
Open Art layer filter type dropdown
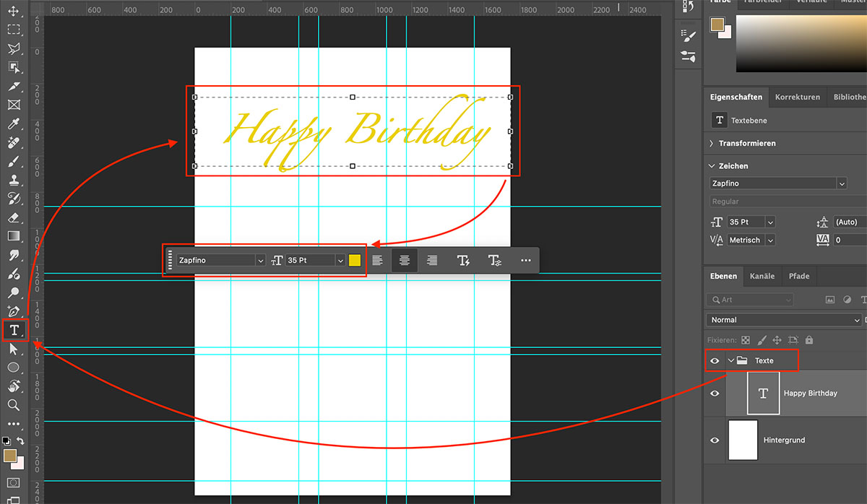[749, 300]
